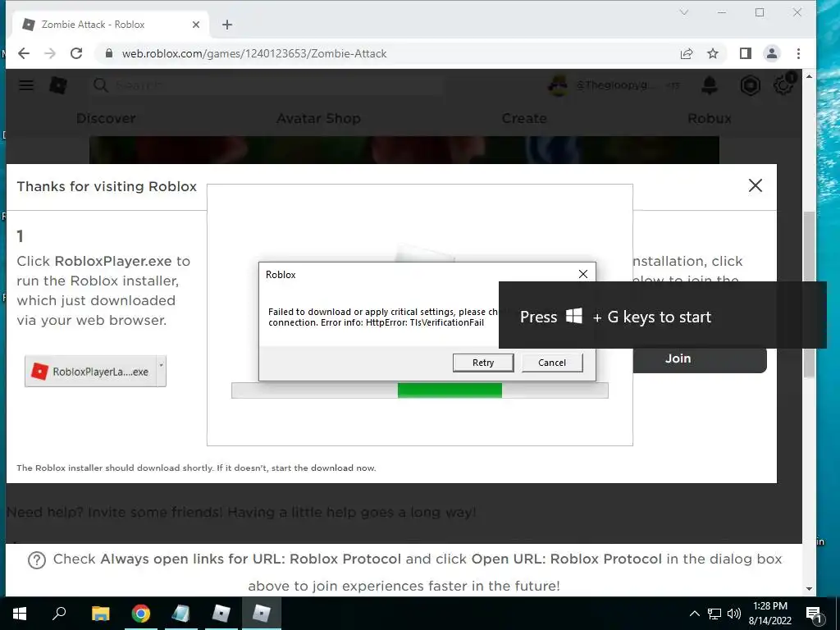Viewport: 840px width, 630px height.
Task: Select the Zombie Attack - Roblox tab
Action: (x=110, y=25)
